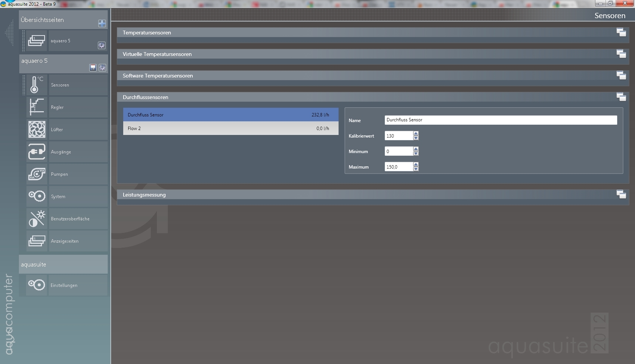The width and height of the screenshot is (635, 364).
Task: Expand the Temperatursensoren section
Action: click(621, 33)
